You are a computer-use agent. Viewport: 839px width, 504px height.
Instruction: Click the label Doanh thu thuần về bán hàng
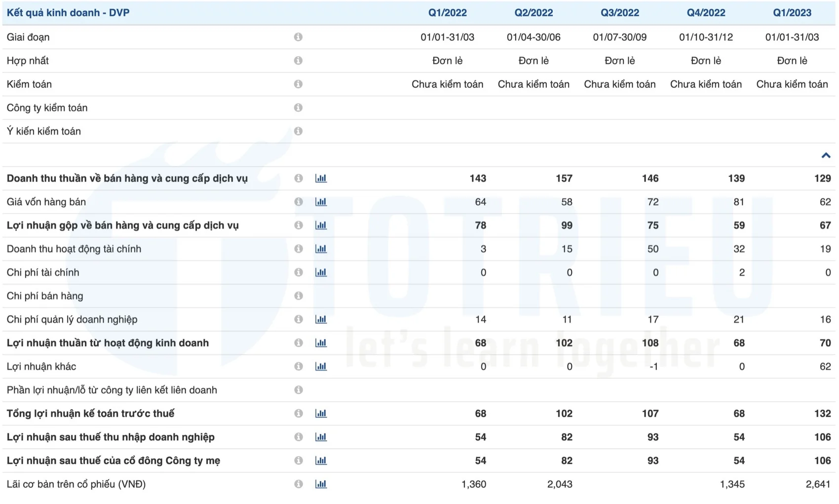point(127,179)
